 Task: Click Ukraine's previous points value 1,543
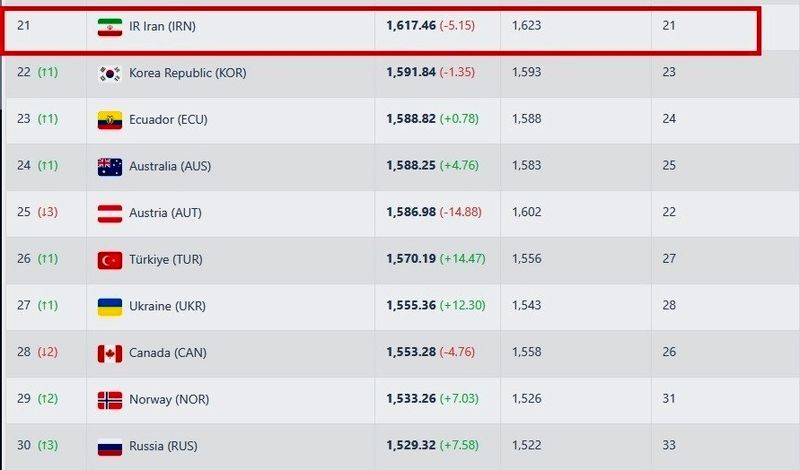[526, 307]
